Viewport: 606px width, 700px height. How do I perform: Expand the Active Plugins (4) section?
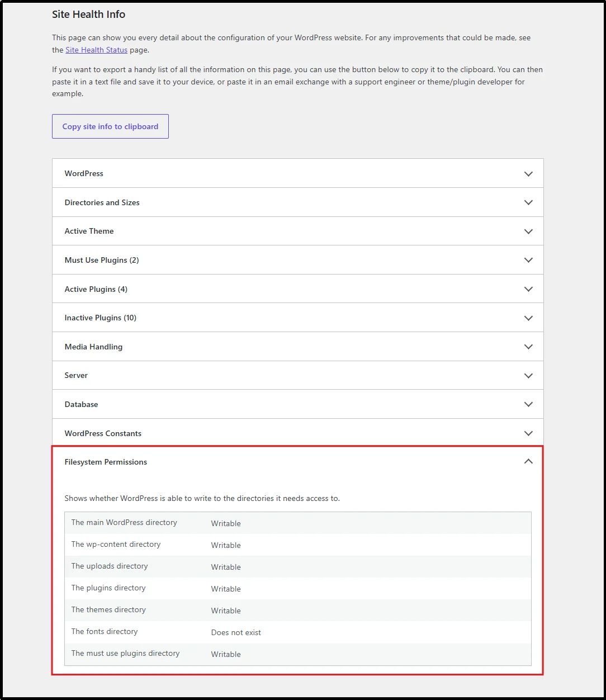[x=297, y=289]
